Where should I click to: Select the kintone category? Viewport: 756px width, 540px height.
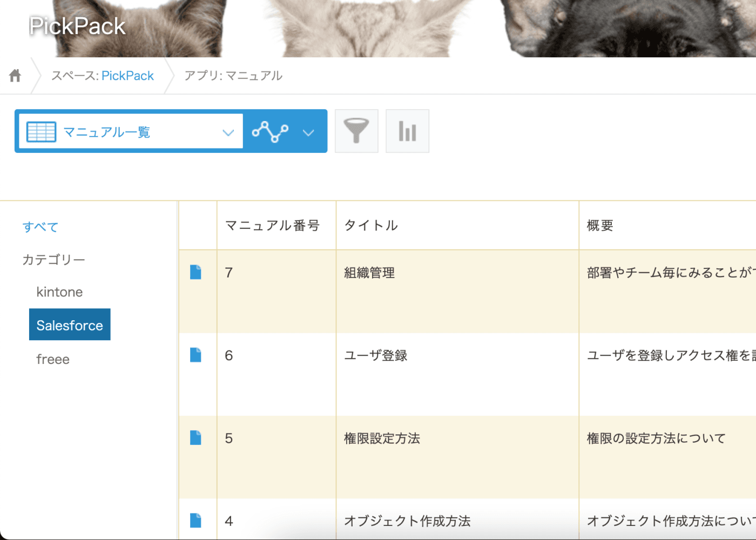click(59, 292)
